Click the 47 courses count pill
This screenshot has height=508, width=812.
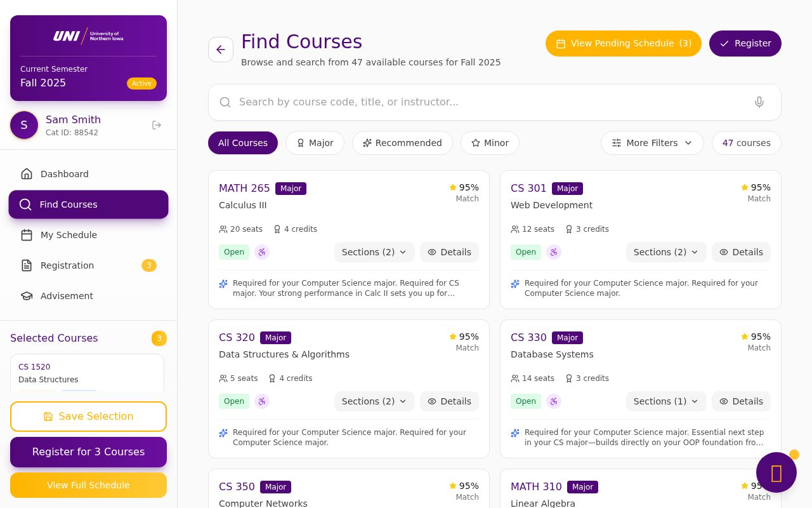coord(747,143)
